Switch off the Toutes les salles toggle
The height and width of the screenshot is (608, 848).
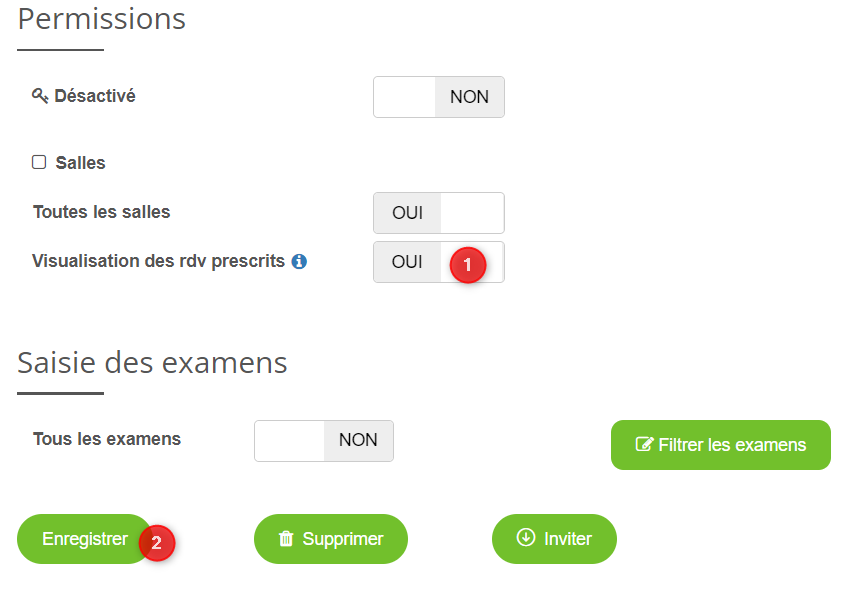click(438, 213)
